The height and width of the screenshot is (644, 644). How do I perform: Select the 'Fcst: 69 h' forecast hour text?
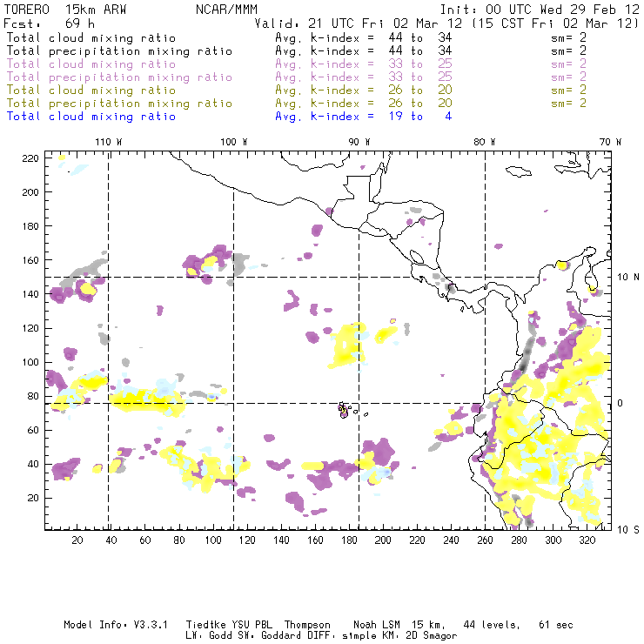coord(49,23)
